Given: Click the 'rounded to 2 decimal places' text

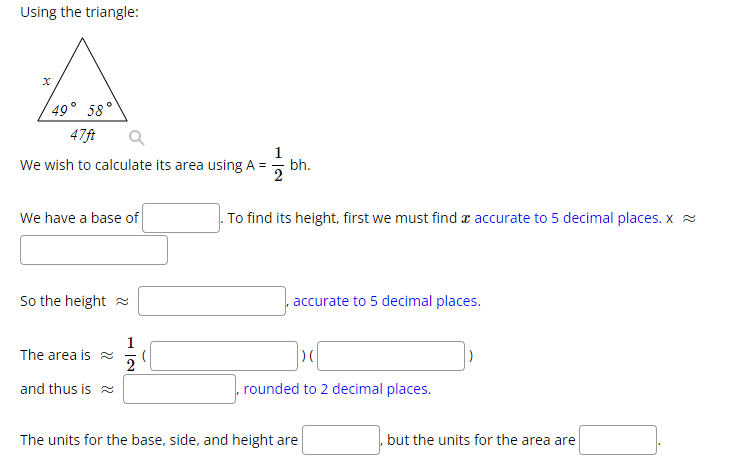Looking at the screenshot, I should [x=337, y=389].
